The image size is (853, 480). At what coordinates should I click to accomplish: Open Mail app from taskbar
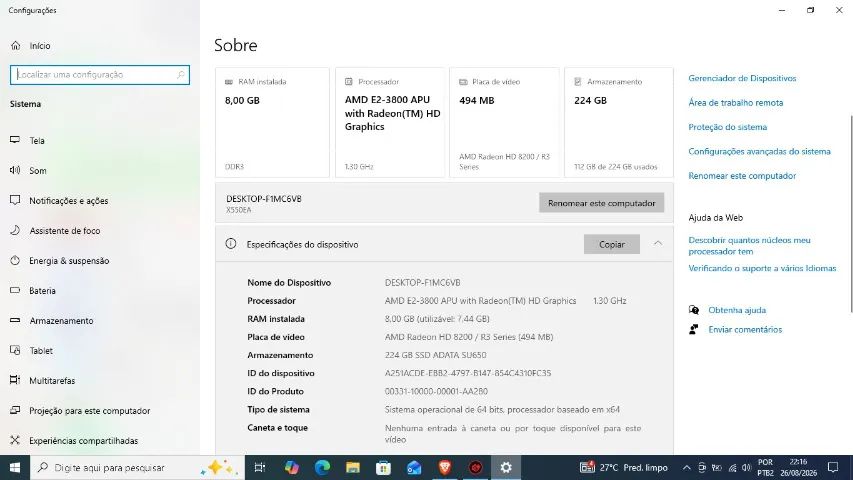[x=414, y=467]
